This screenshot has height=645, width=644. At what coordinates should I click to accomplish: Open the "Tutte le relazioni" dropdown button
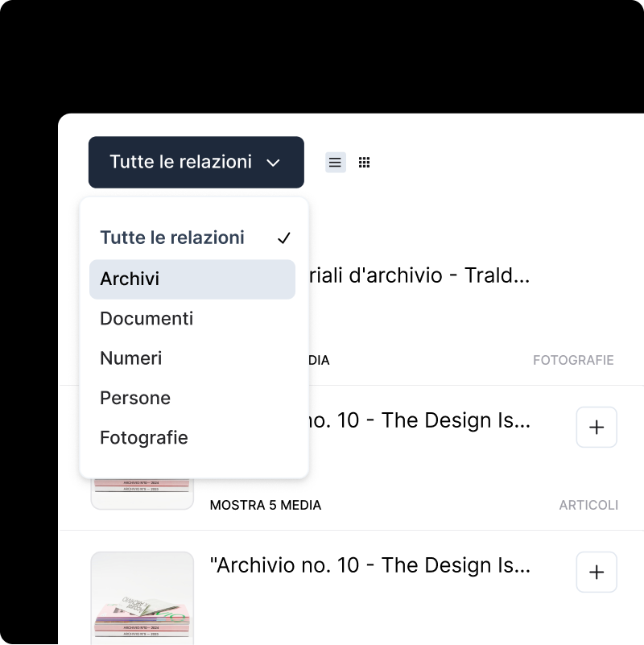(196, 162)
